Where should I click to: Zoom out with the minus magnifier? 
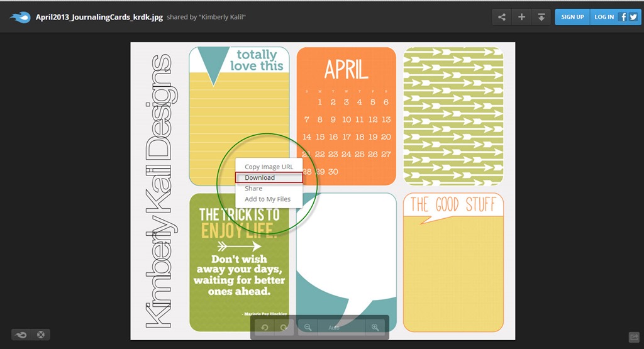point(308,327)
